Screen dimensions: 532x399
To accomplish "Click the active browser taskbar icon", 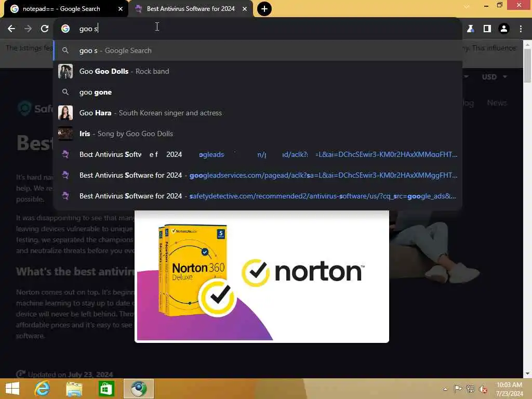I will [x=139, y=389].
